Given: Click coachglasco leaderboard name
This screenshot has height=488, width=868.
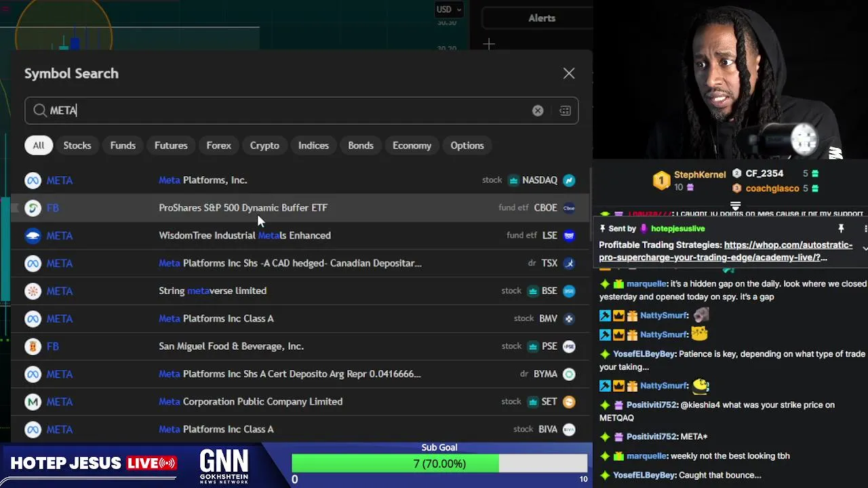Looking at the screenshot, I should 772,188.
